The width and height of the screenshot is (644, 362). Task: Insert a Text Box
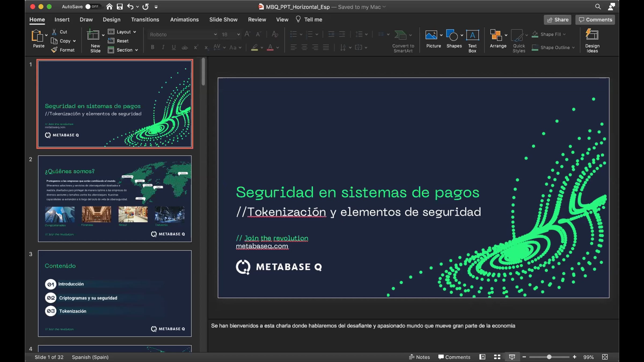point(472,41)
